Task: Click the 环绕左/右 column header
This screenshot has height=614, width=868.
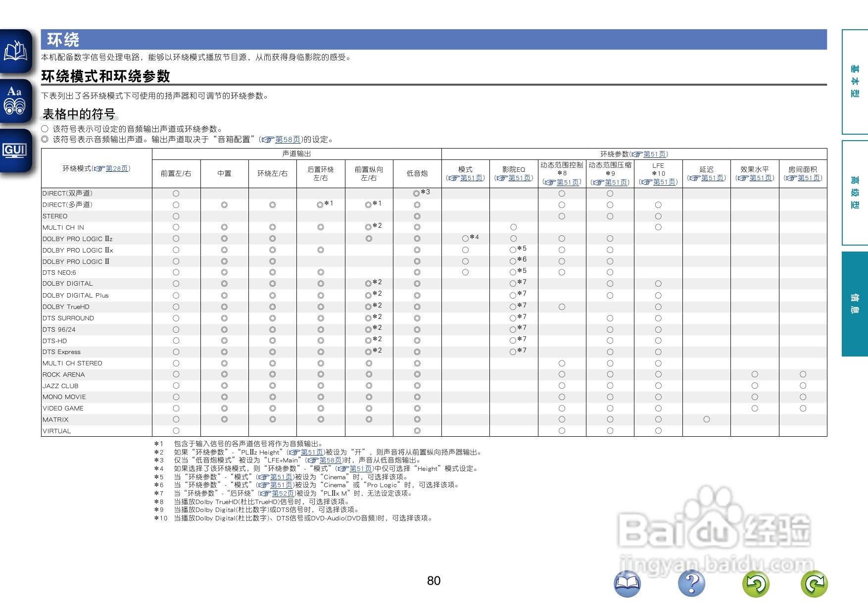Action: [272, 174]
